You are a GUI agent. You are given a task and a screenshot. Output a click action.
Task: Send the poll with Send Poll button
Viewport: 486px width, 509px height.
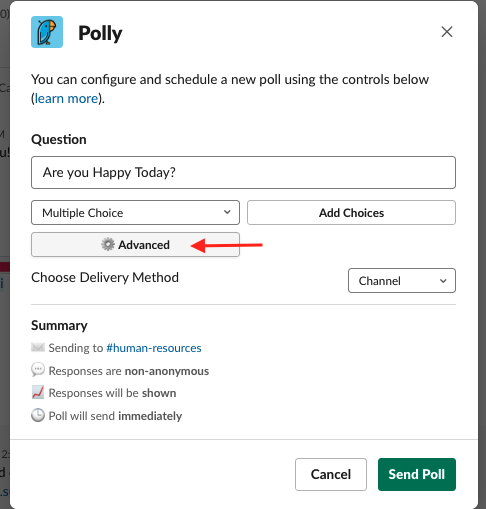pyautogui.click(x=417, y=474)
